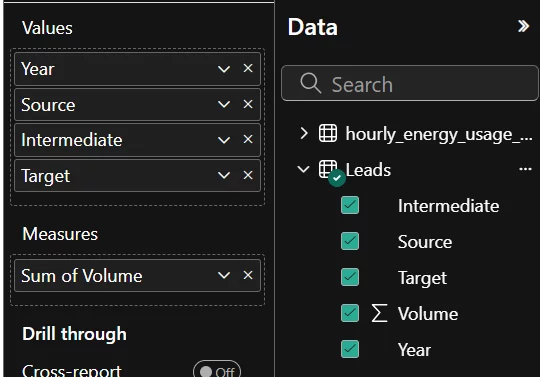Uncheck the Target field checkbox

(x=350, y=277)
